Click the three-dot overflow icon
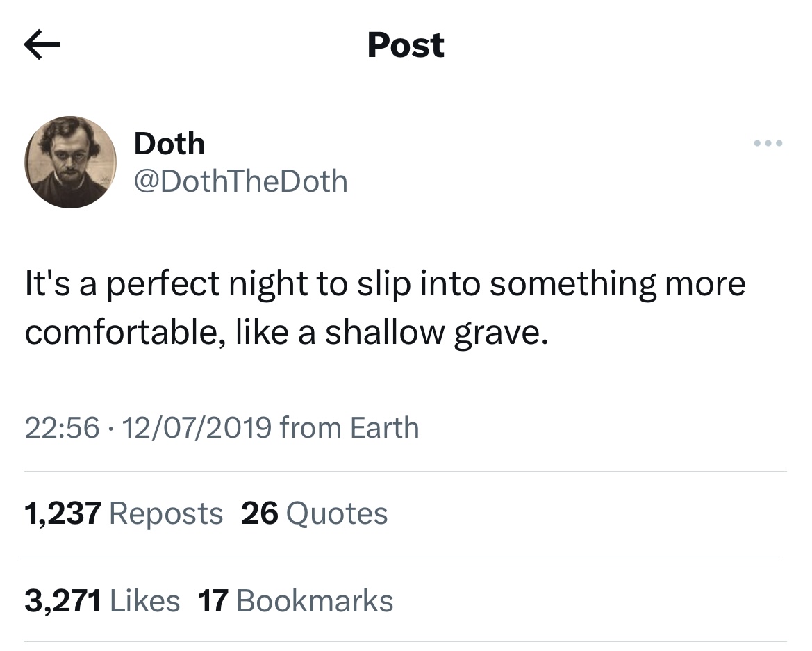Screen dimensions: 812x651 (x=768, y=143)
